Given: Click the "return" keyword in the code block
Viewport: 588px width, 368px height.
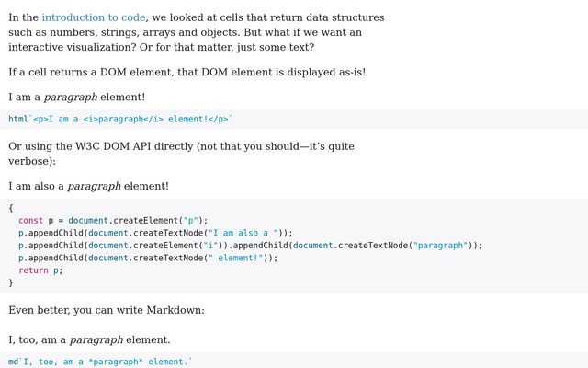Looking at the screenshot, I should 33,270.
